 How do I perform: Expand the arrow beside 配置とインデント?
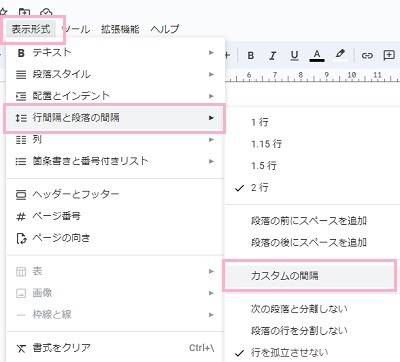click(211, 96)
